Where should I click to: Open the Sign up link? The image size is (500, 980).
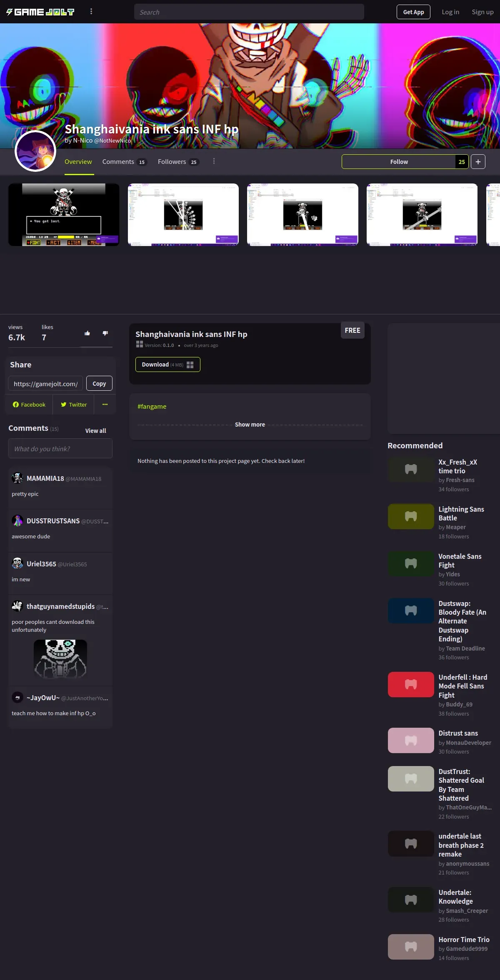(482, 12)
